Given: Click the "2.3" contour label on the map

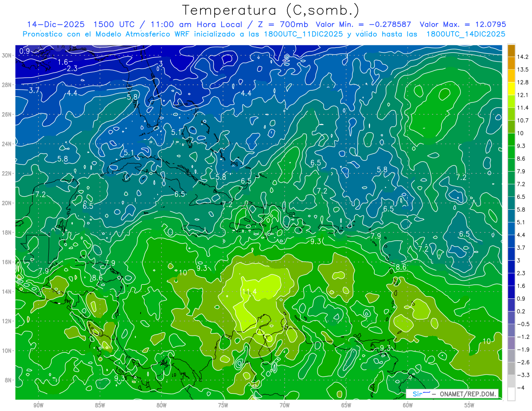Looking at the screenshot, I should pos(72,68).
